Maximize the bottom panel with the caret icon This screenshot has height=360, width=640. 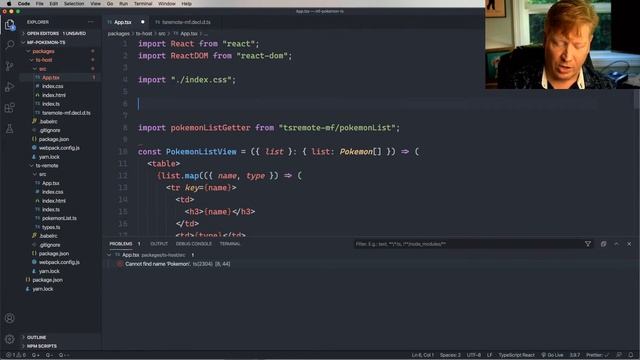(x=616, y=244)
